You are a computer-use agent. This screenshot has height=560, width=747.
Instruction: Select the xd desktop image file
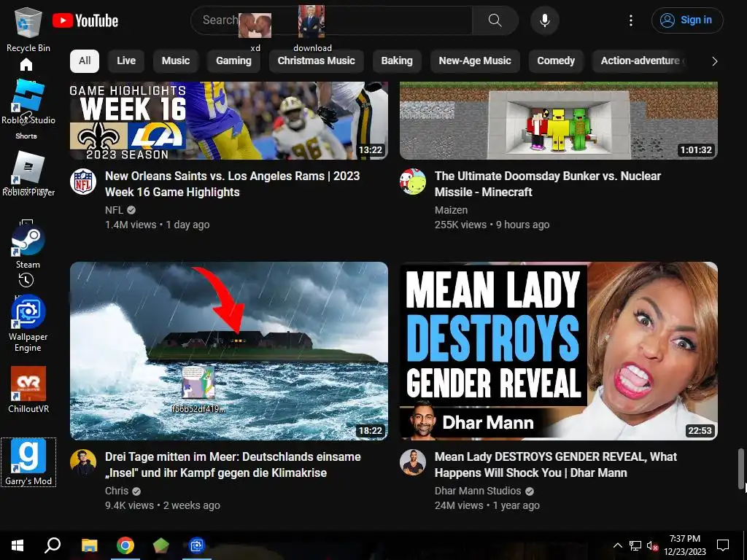click(x=255, y=31)
